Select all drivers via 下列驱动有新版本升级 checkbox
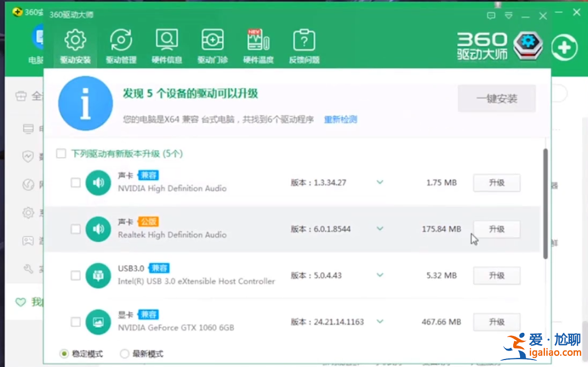The image size is (588, 367). click(x=61, y=153)
